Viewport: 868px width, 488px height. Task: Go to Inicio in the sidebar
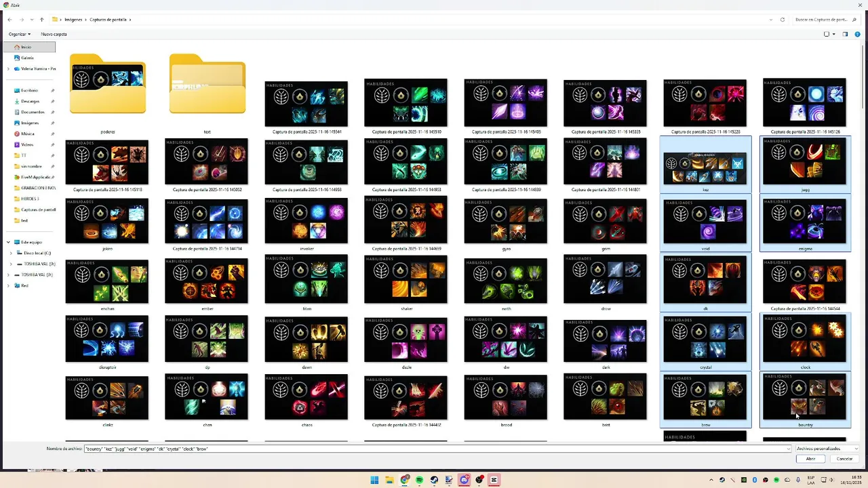[x=28, y=47]
